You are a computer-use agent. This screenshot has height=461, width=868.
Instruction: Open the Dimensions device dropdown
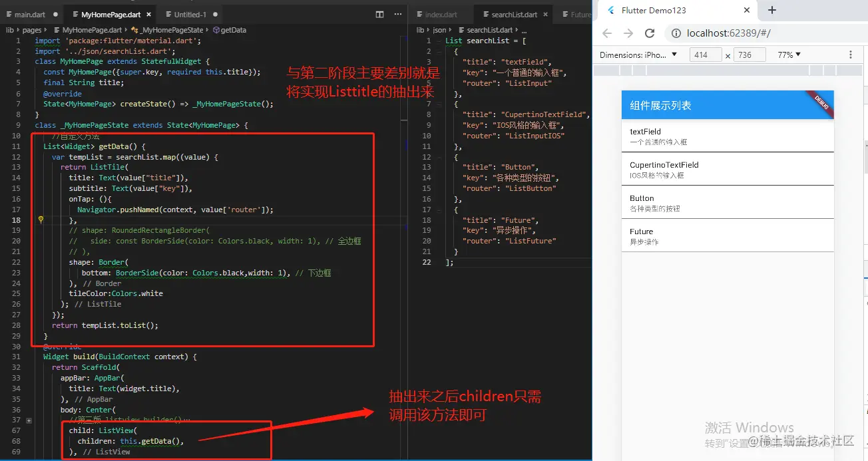[638, 55]
